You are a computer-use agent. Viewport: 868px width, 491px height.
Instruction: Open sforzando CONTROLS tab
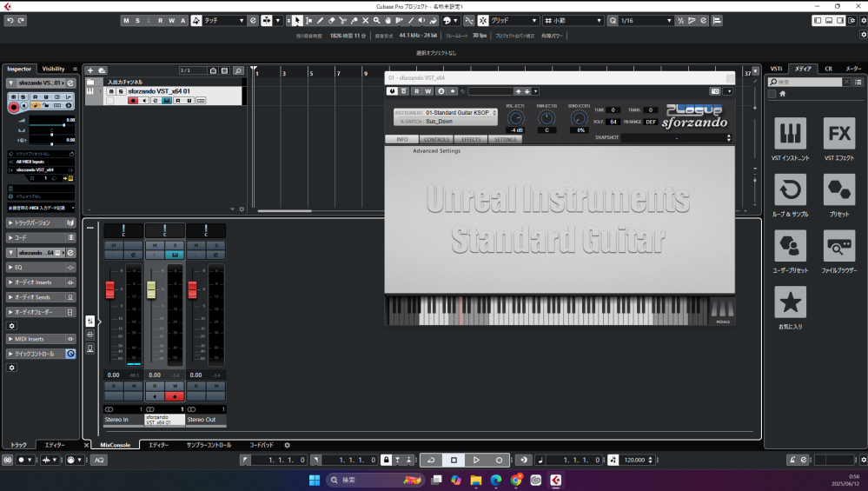pos(436,140)
